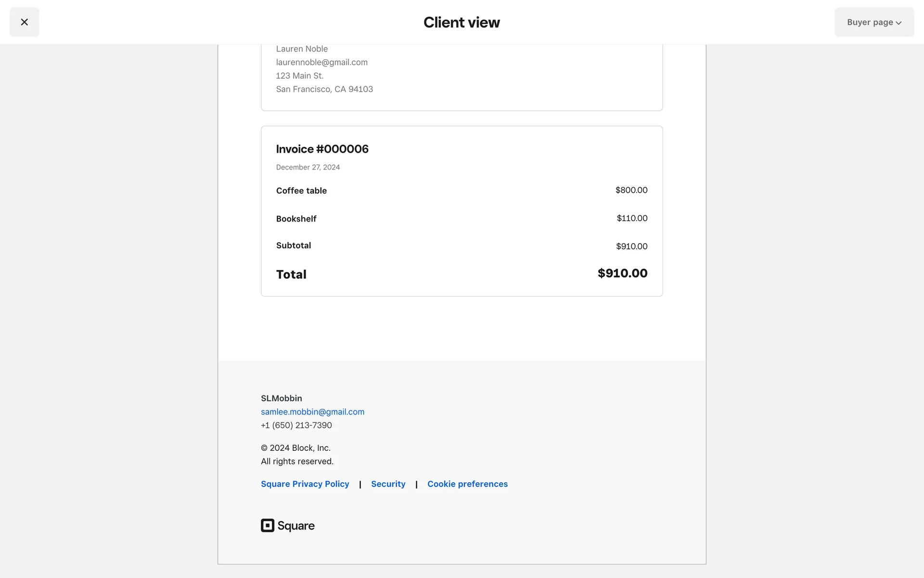Visit the Security link in footer

[x=388, y=484]
